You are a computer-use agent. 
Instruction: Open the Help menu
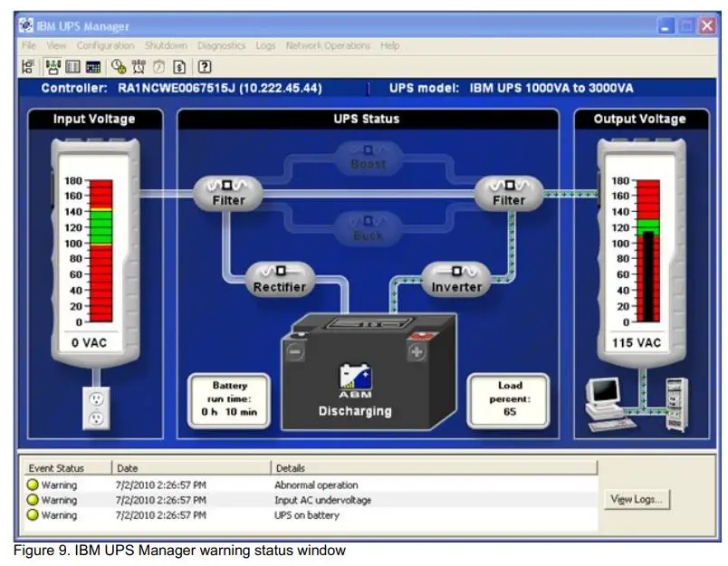[390, 45]
